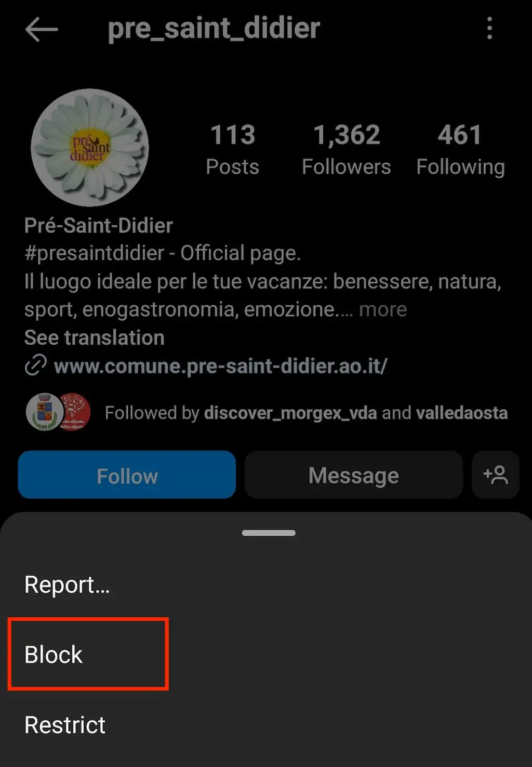Open the three-dot options menu
The image size is (532, 767).
coord(489,28)
